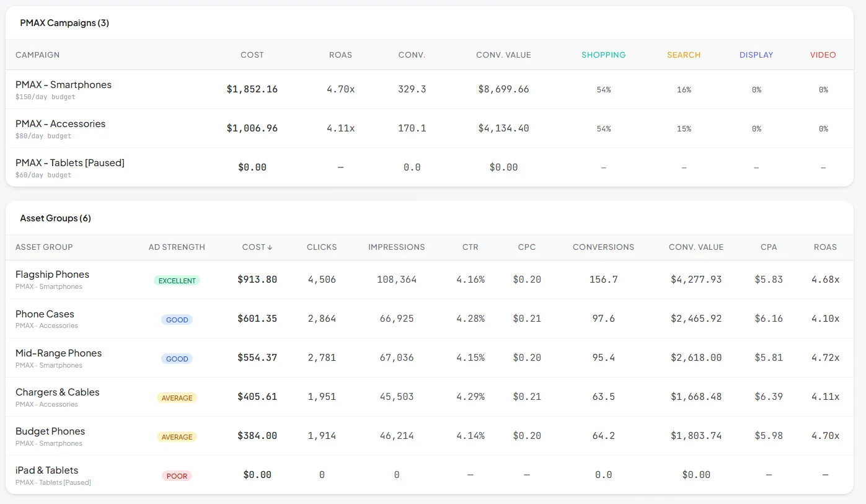Click the 4.70x ROAS for PMAX - Smartphones
The image size is (866, 504).
[341, 89]
